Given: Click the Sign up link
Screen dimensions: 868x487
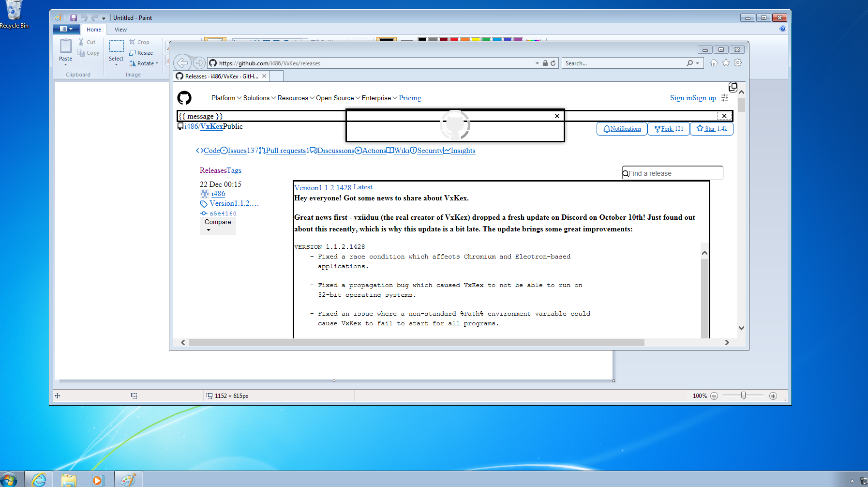Looking at the screenshot, I should (704, 98).
